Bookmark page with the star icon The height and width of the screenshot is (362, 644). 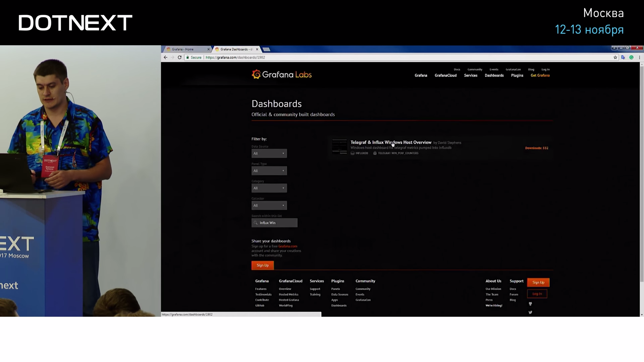[x=615, y=57]
